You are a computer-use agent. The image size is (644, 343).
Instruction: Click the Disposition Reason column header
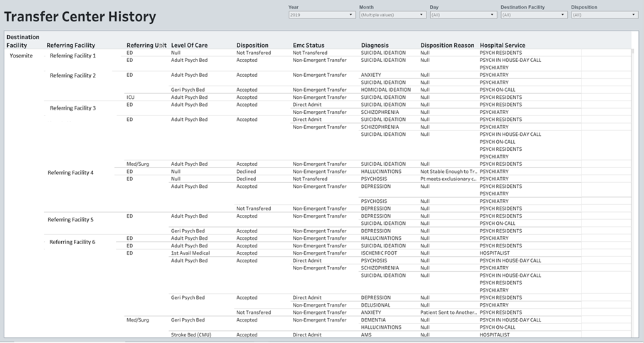coord(447,46)
